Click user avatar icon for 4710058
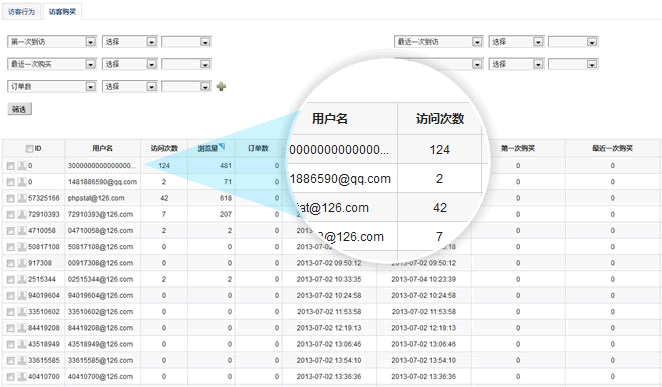This screenshot has height=387, width=662. (22, 230)
